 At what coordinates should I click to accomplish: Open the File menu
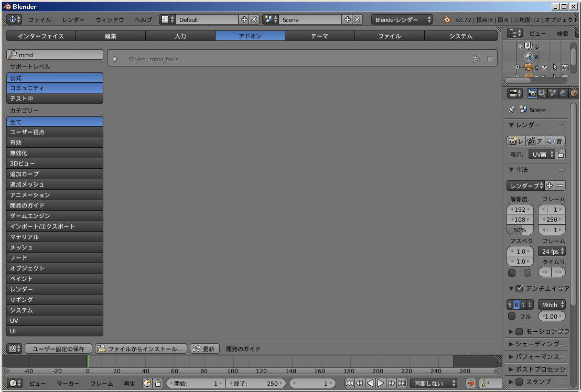[x=40, y=19]
